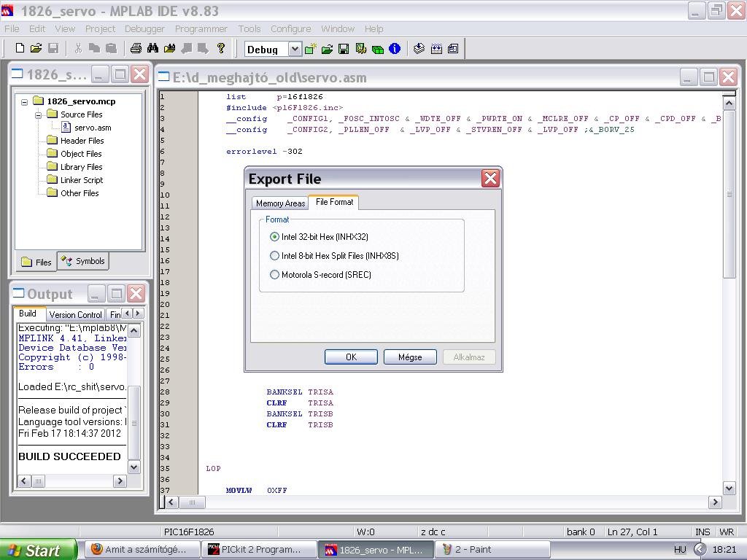Viewport: 747px width, 560px height.
Task: Select the Header Files folder
Action: click(82, 141)
